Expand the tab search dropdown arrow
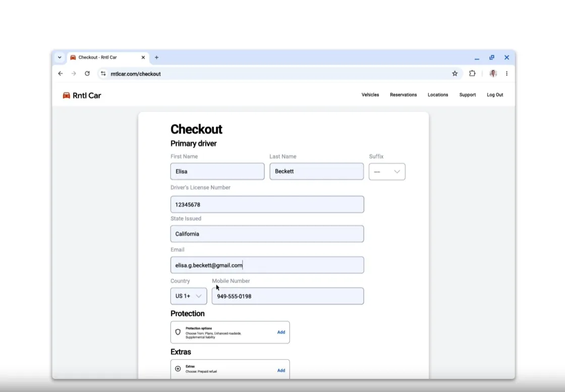The width and height of the screenshot is (565, 392). [60, 57]
